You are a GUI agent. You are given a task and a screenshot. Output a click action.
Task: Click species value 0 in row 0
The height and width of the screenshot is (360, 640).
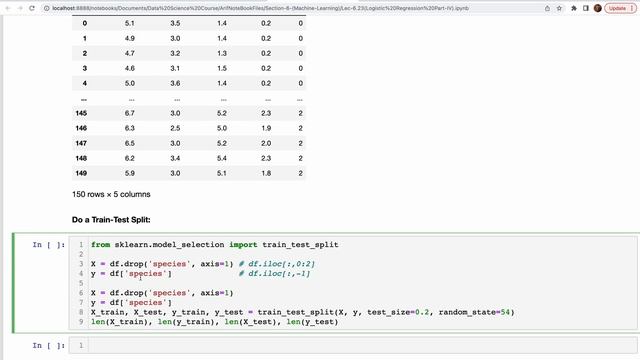click(x=300, y=23)
